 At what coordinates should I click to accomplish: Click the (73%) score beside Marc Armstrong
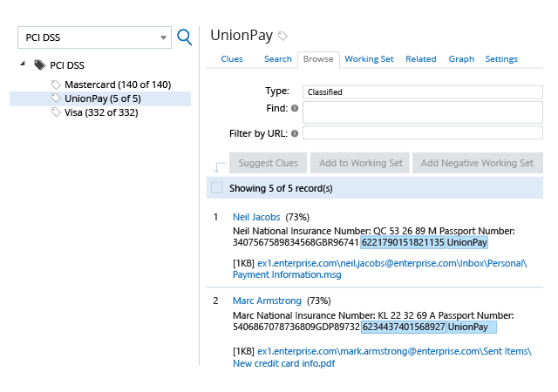pos(319,301)
